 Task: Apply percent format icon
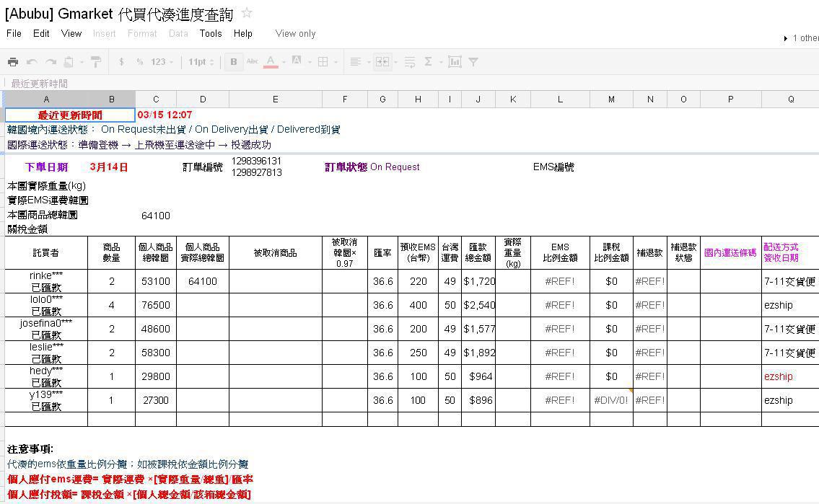(139, 62)
